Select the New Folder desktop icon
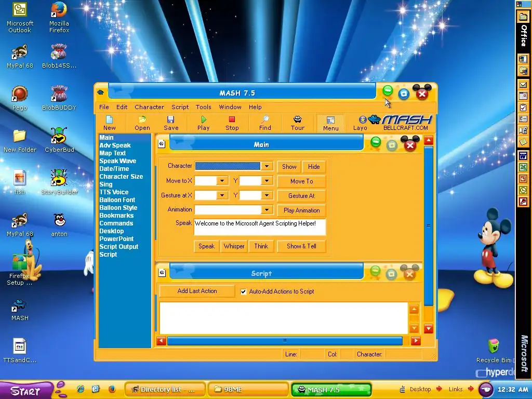The width and height of the screenshot is (532, 399). click(20, 140)
